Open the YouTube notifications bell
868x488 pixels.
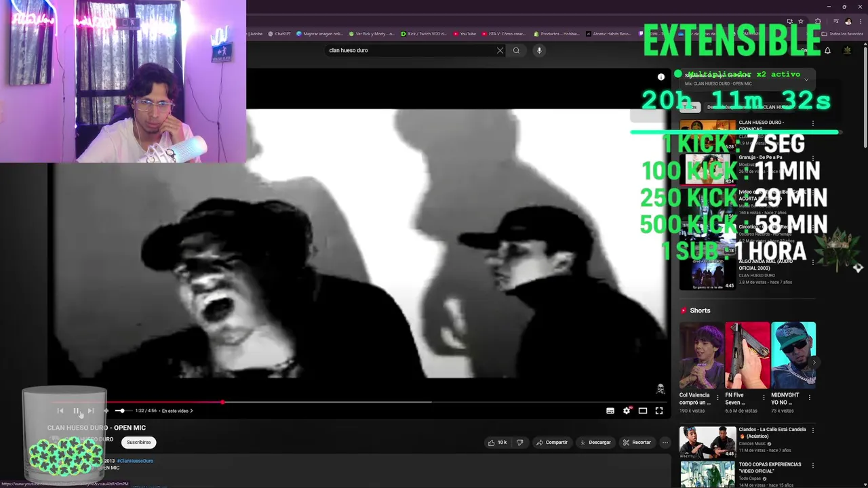pyautogui.click(x=827, y=50)
